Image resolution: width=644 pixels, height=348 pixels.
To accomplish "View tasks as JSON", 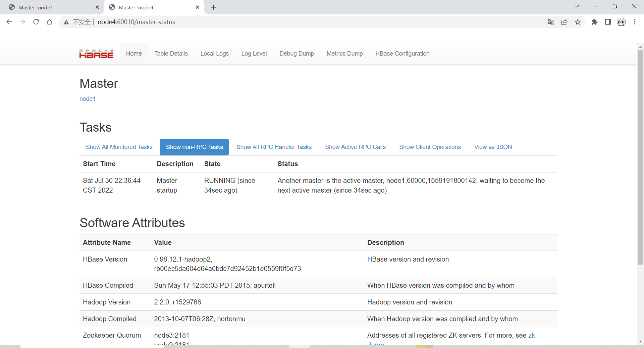I will tap(493, 147).
